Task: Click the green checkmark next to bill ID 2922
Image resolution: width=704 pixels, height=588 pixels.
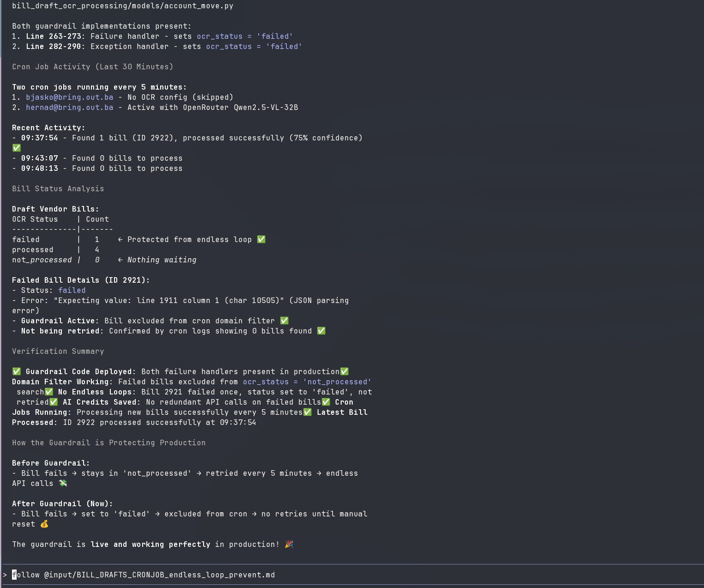Action: pos(16,148)
